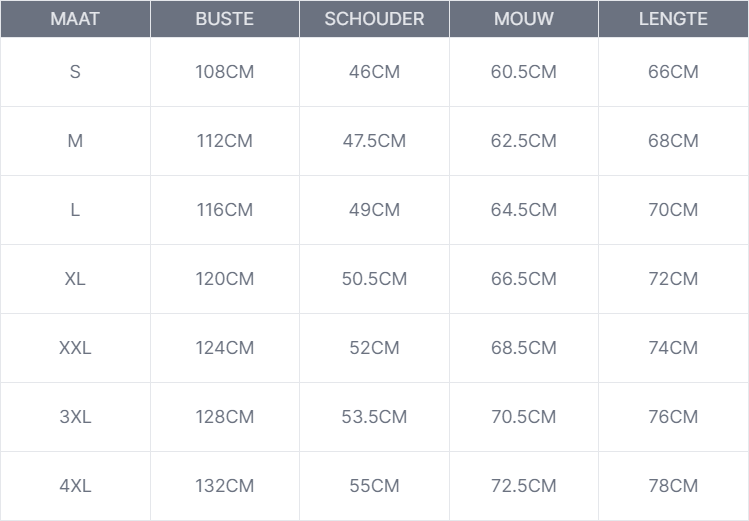Select the XL size cell
The image size is (749, 521).
click(75, 279)
